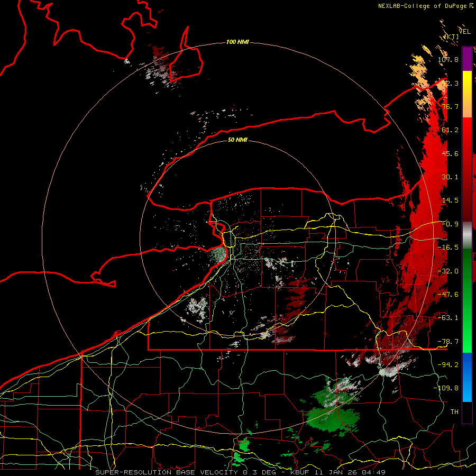Select the 107.8 legend value
This screenshot has height=476, width=476.
pyautogui.click(x=448, y=59)
